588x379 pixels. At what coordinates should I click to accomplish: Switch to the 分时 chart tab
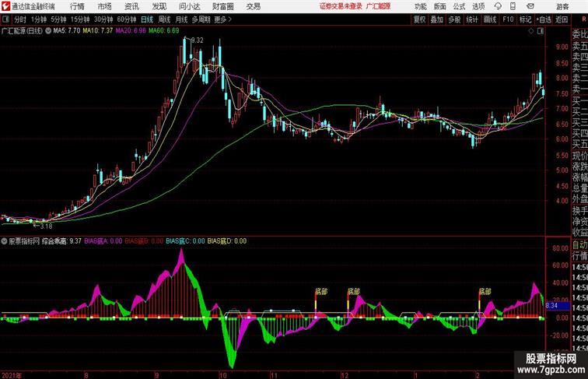(x=20, y=19)
